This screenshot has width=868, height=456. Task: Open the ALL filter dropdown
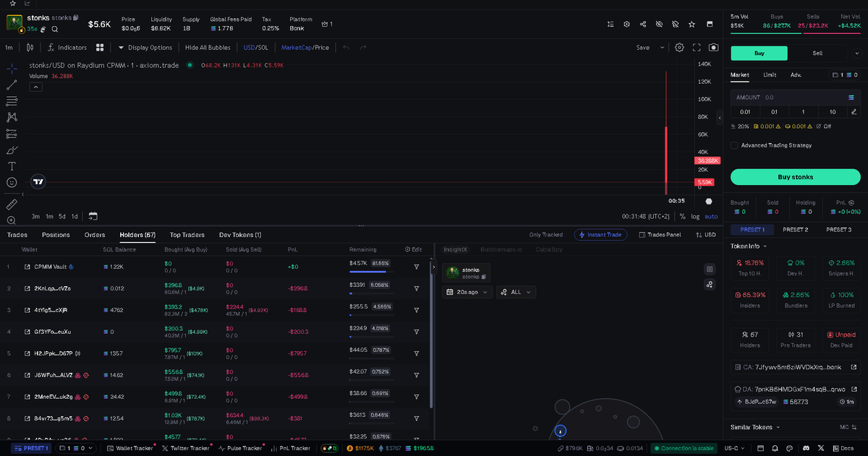click(516, 292)
